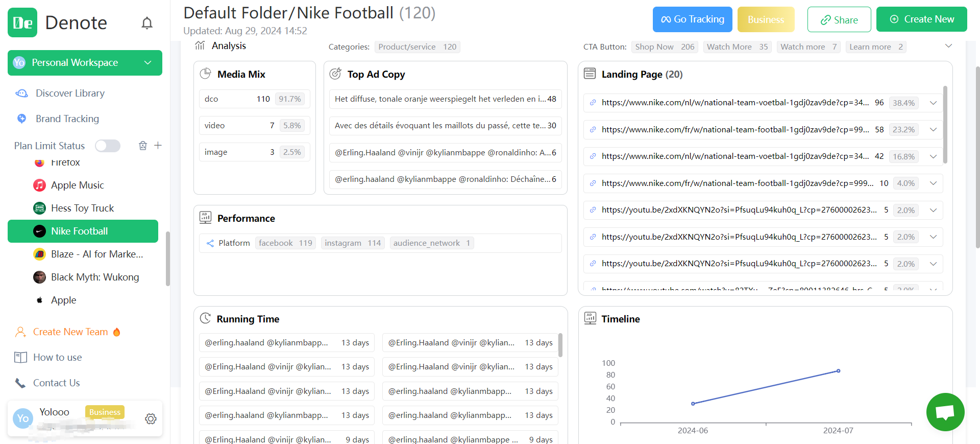
Task: Expand the Personal Workspace dropdown
Action: [148, 63]
